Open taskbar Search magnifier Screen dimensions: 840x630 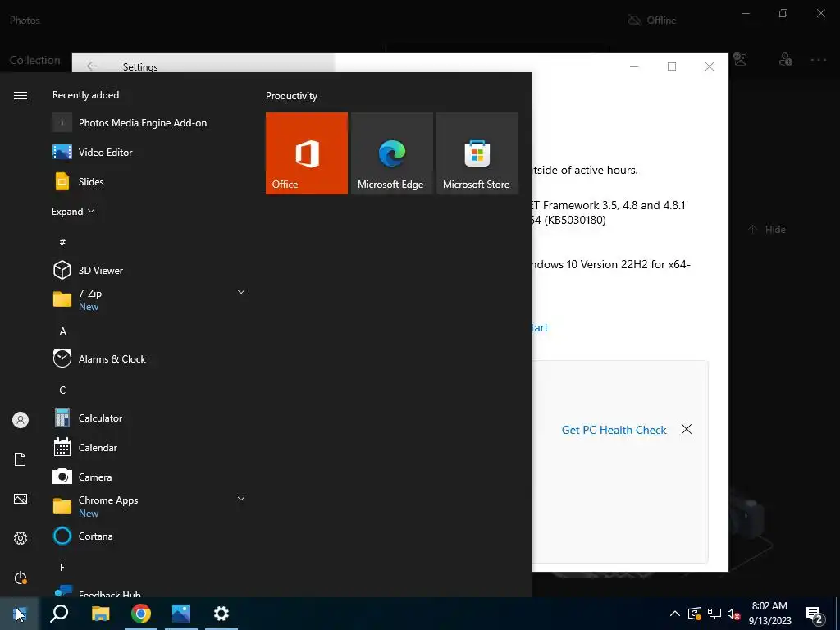[x=59, y=614]
